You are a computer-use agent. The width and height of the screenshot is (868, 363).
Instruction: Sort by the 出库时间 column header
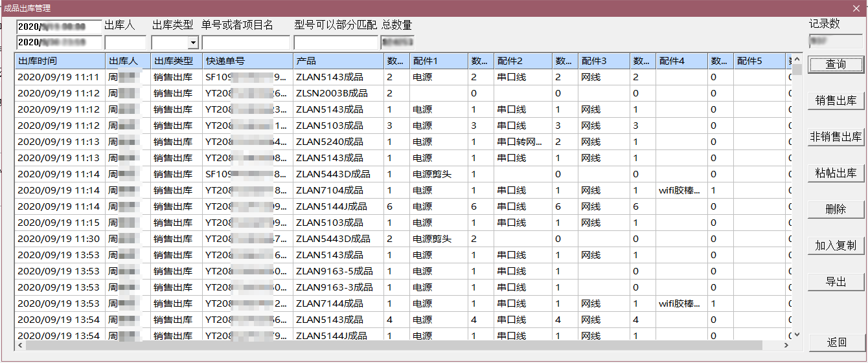pos(60,61)
